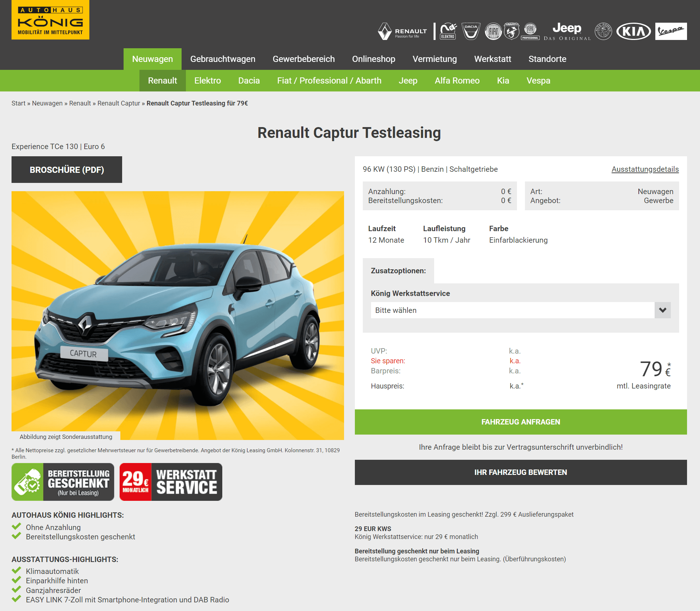Image resolution: width=700 pixels, height=611 pixels.
Task: Open the König Werkstattservice dropdown arrow
Action: pyautogui.click(x=663, y=310)
